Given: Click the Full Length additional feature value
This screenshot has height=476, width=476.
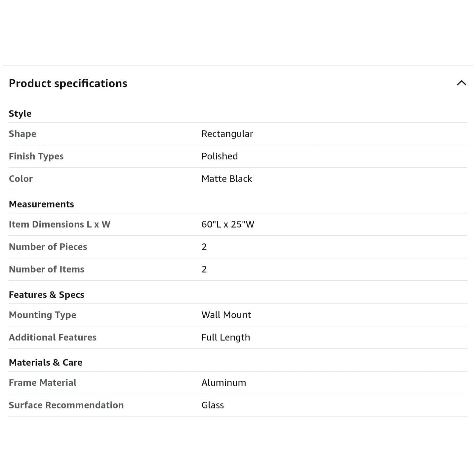Looking at the screenshot, I should coord(226,337).
